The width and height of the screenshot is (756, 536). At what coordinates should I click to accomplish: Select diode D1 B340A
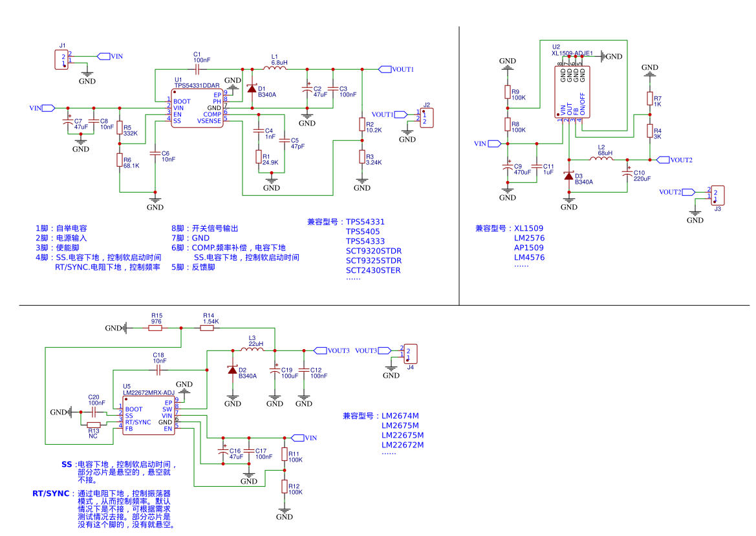[252, 89]
